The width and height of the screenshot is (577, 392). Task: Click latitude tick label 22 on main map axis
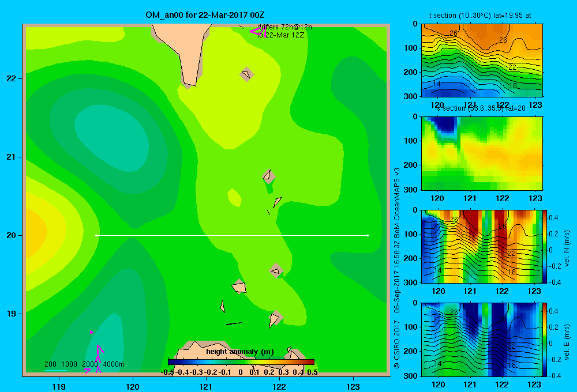click(x=12, y=78)
